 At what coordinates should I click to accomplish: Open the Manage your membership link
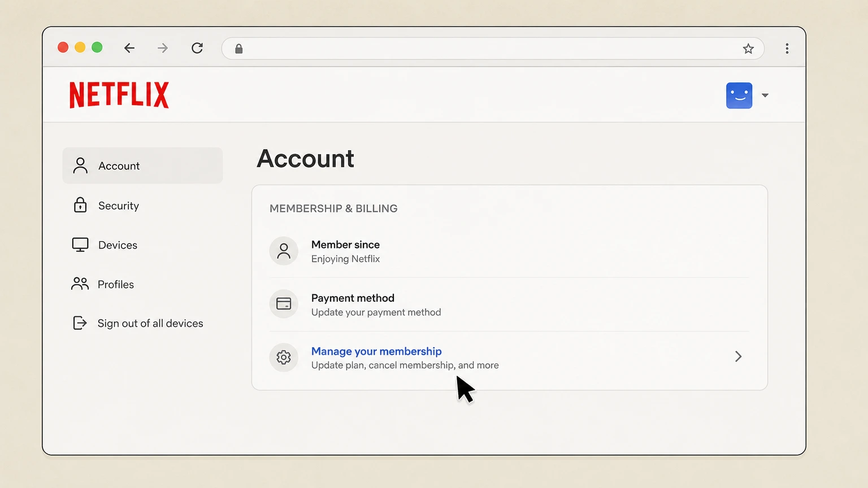(x=376, y=351)
